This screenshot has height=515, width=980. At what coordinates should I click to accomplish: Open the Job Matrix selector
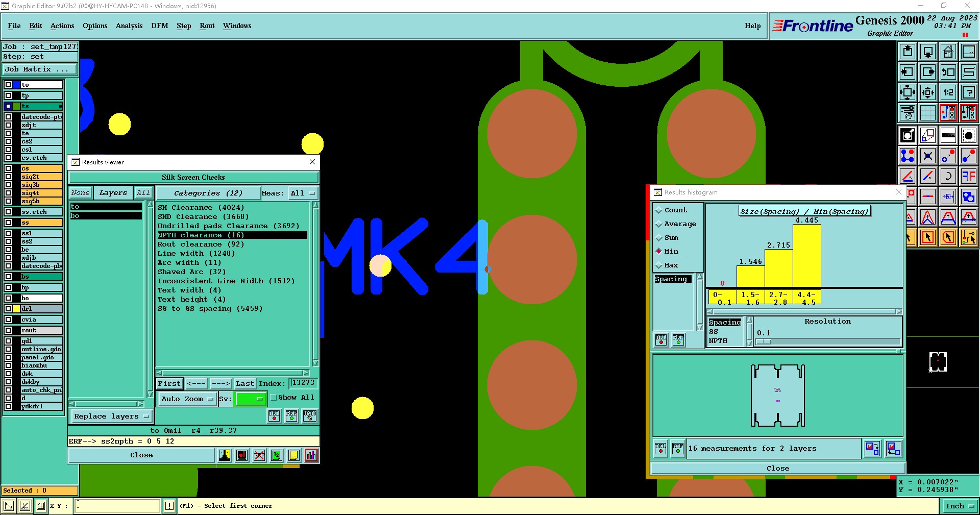[x=40, y=69]
